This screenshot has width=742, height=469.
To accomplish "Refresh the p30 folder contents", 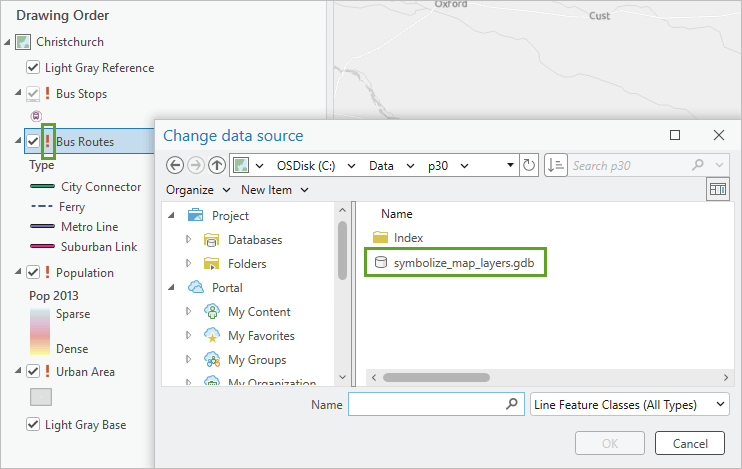I will pos(529,166).
